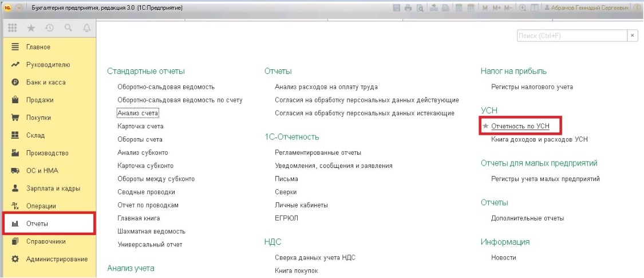
Task: Click the Print preview icon
Action: [x=420, y=8]
